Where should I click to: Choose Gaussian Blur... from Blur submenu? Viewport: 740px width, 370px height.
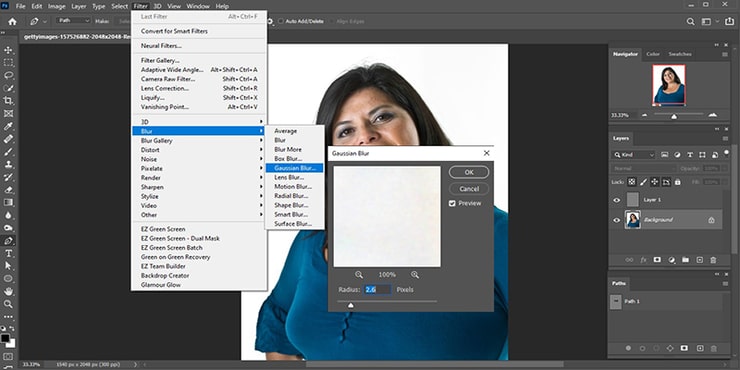[x=294, y=168]
